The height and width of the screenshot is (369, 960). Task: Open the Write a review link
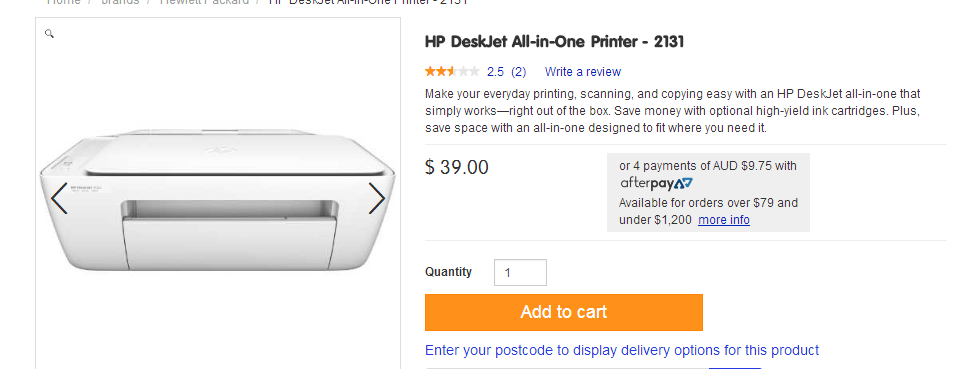(583, 72)
